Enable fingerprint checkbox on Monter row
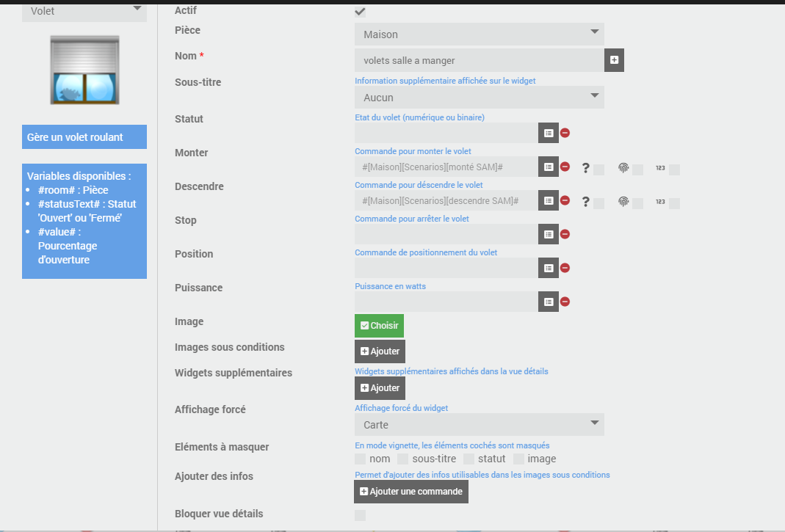This screenshot has width=785, height=532. (637, 170)
